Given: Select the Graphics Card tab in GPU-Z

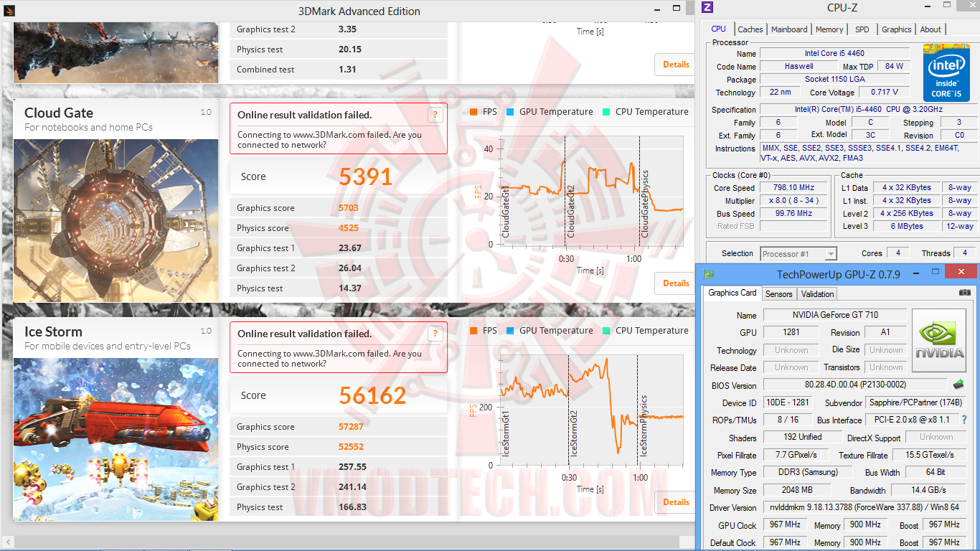Looking at the screenshot, I should pyautogui.click(x=732, y=293).
